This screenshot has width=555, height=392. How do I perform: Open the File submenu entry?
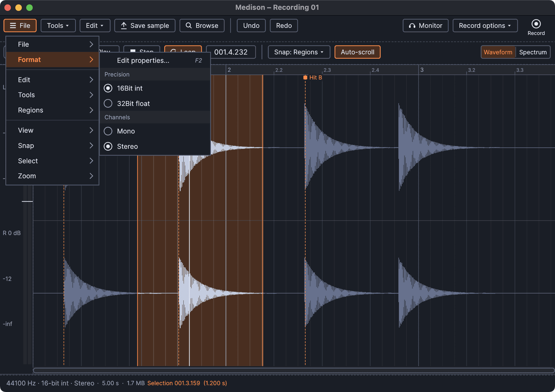coord(52,44)
